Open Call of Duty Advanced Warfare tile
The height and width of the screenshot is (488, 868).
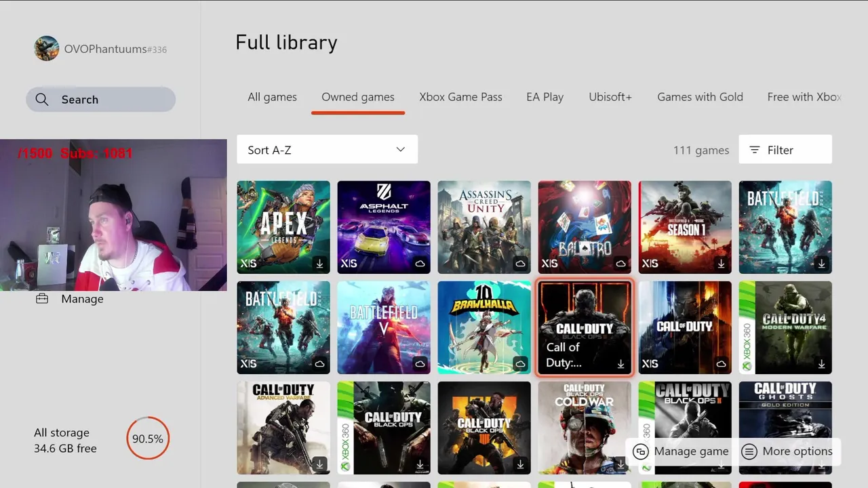pos(283,428)
